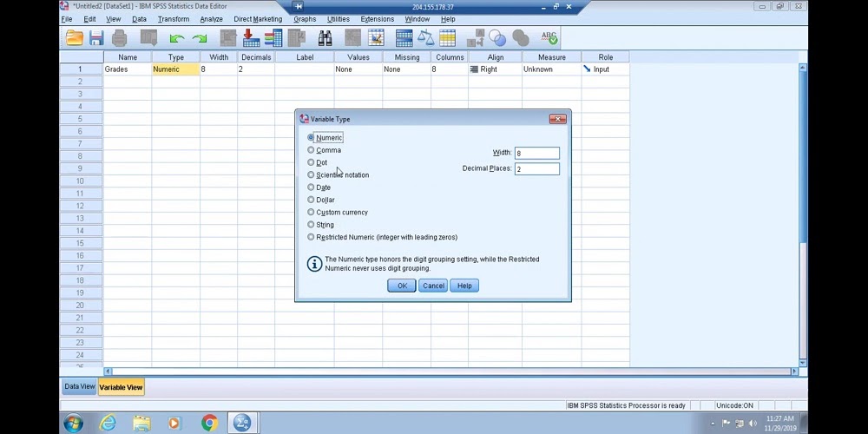Click the Open data document folder icon
Screen dimensions: 868x434
click(x=75, y=38)
